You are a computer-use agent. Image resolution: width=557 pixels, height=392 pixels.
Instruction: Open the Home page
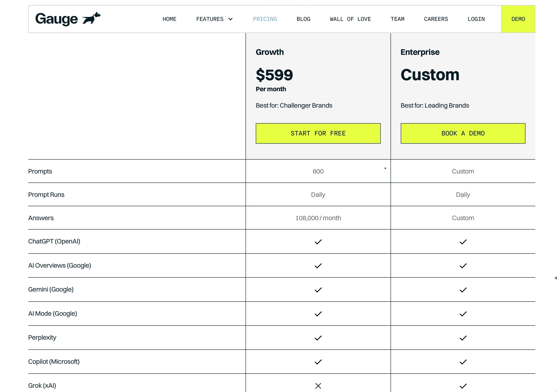click(169, 19)
